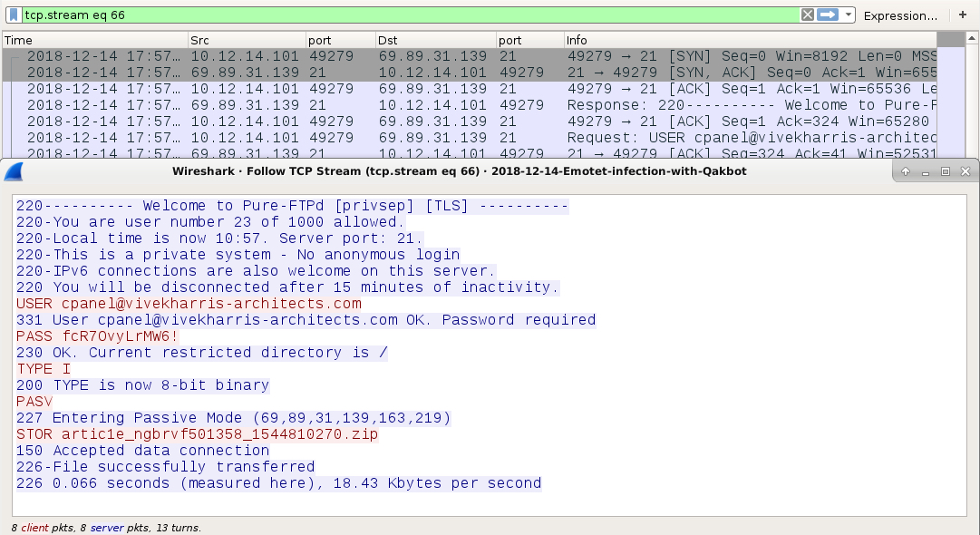Close the Follow TCP Stream dialog

[x=965, y=171]
